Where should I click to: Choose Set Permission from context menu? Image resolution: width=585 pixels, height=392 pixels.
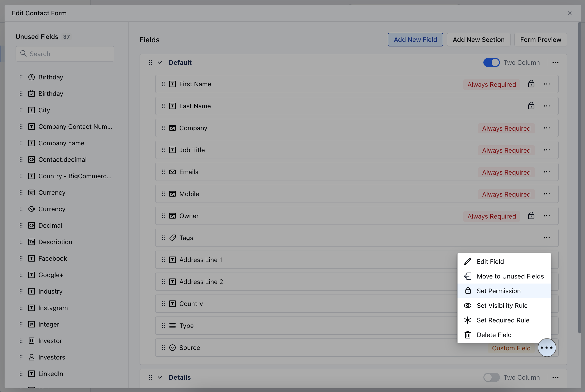[x=498, y=291]
